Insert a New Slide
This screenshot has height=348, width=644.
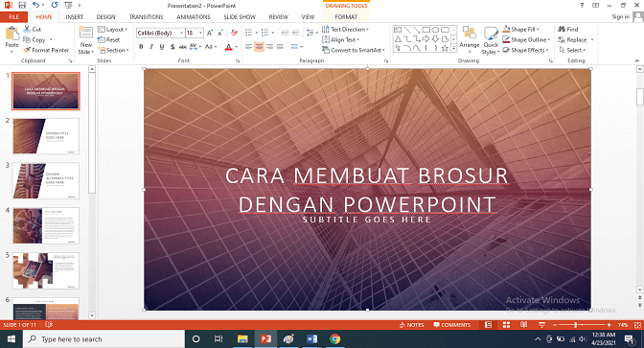pyautogui.click(x=86, y=40)
